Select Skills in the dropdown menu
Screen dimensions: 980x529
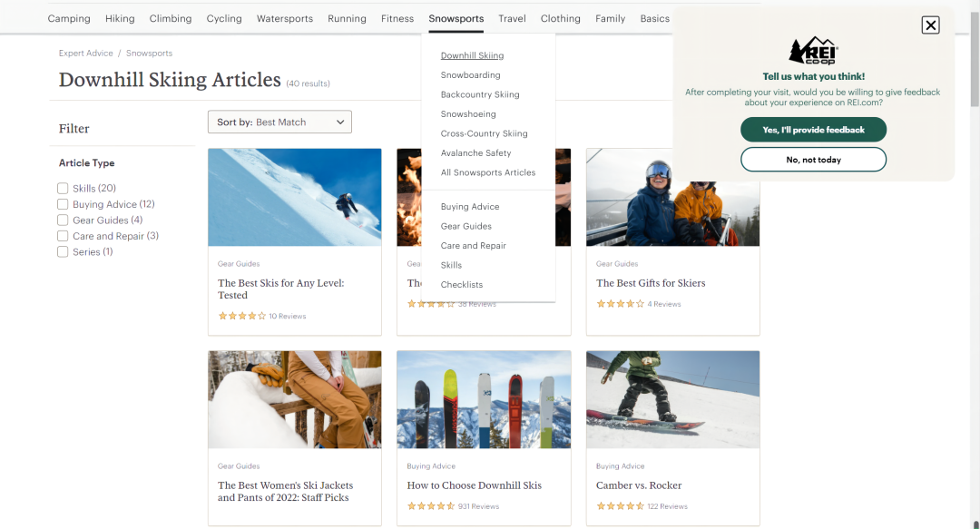coord(451,265)
